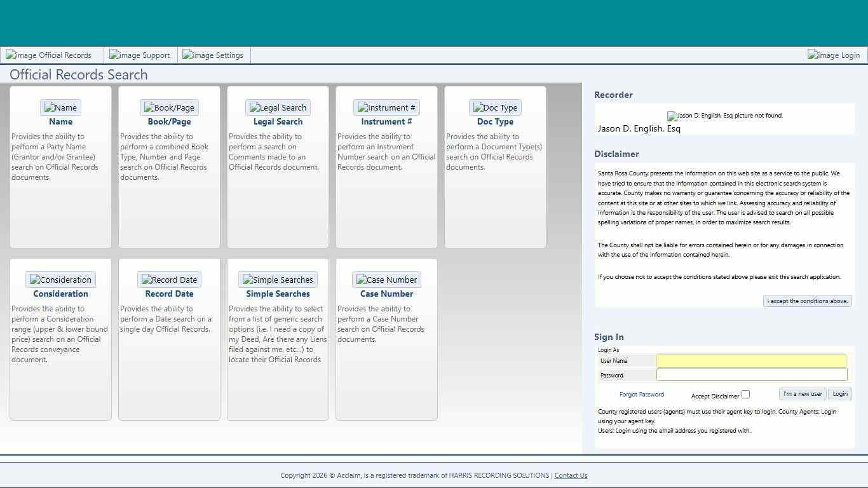Open the Book/Page search icon
Viewport: 868px width, 488px height.
click(169, 107)
